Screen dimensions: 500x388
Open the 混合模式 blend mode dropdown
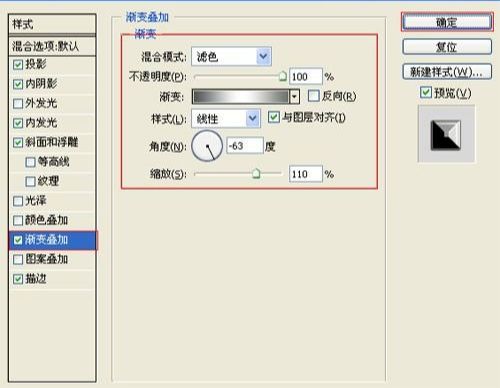pyautogui.click(x=231, y=56)
